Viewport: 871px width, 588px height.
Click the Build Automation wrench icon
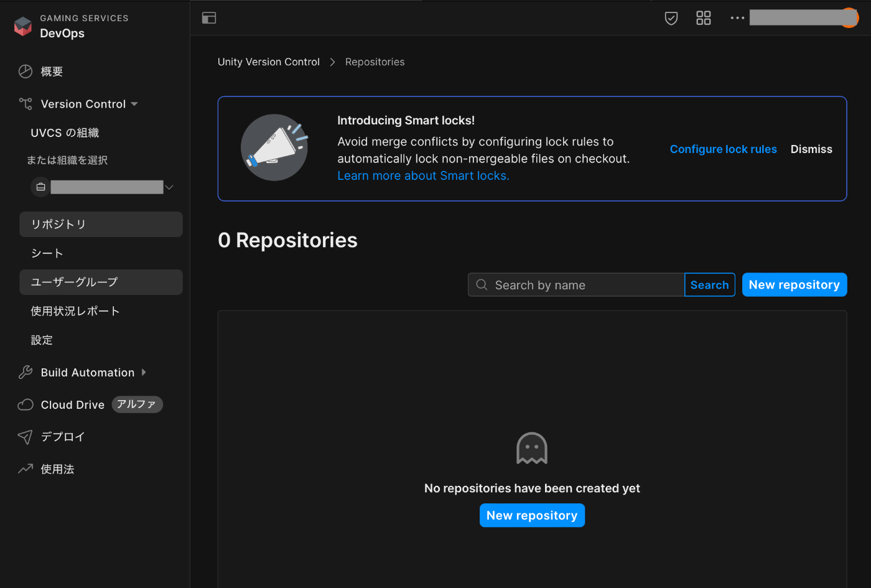coord(26,373)
